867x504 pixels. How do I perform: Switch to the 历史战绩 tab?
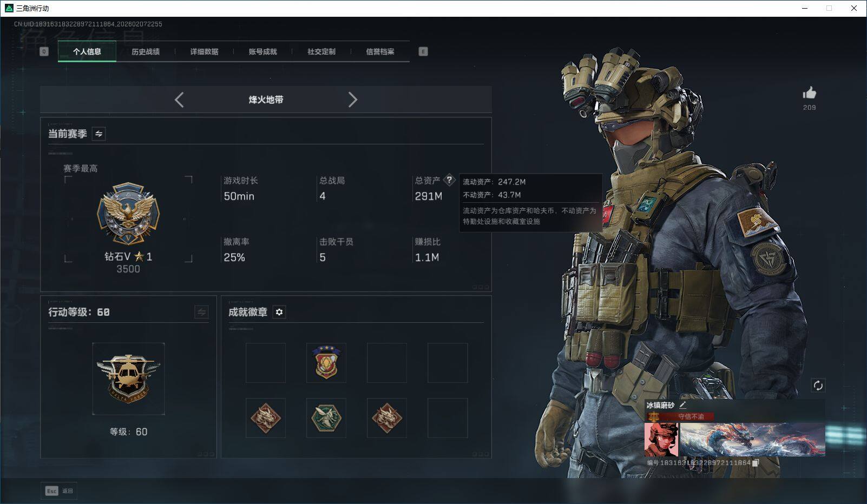(145, 51)
